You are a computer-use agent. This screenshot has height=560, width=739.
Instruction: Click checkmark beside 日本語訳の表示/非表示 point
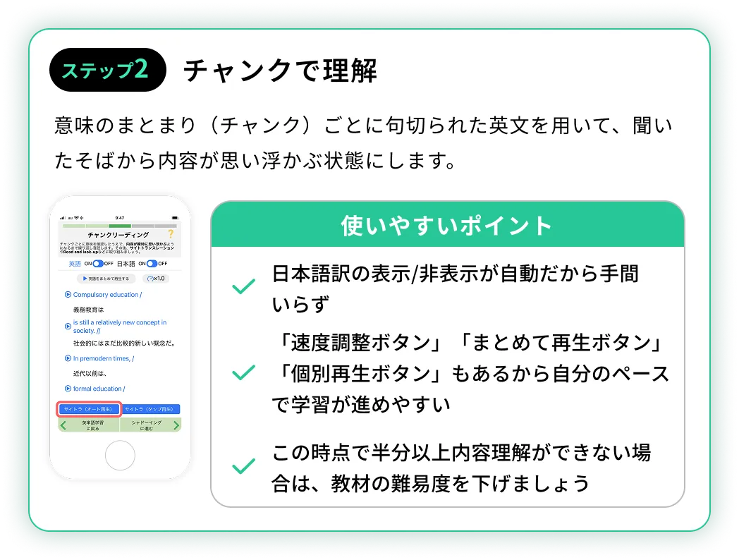(x=244, y=286)
